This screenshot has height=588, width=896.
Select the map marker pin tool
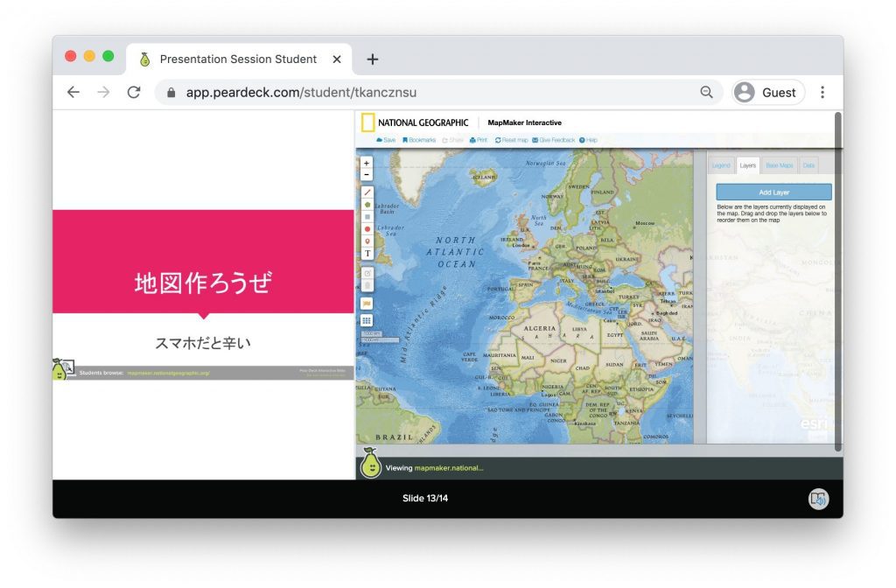pyautogui.click(x=367, y=241)
